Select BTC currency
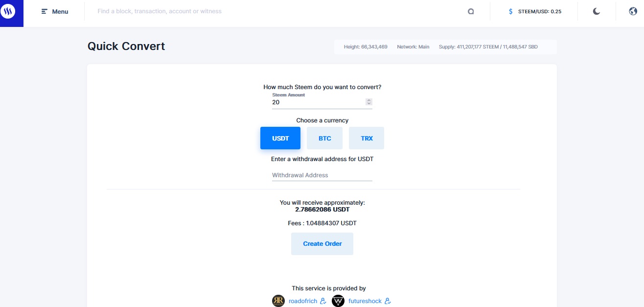Screen dimensions: 644x307 tap(324, 138)
